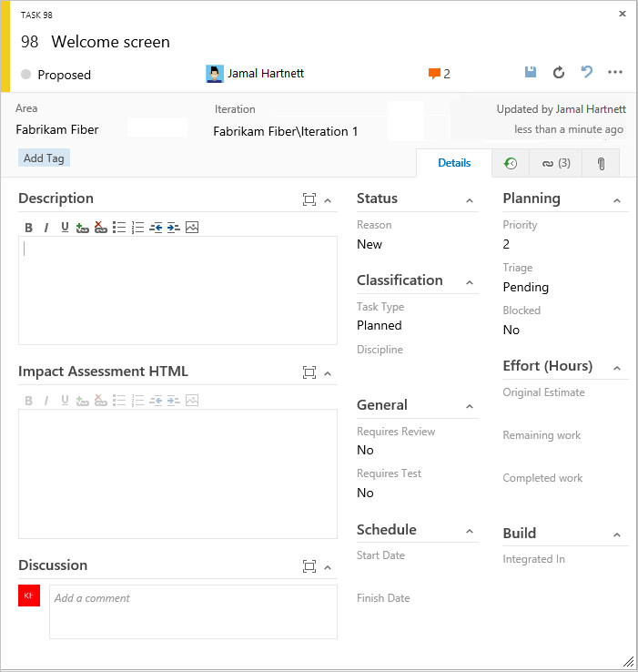Collapse the Effort (Hours) group
The height and width of the screenshot is (672, 638).
pos(617,368)
